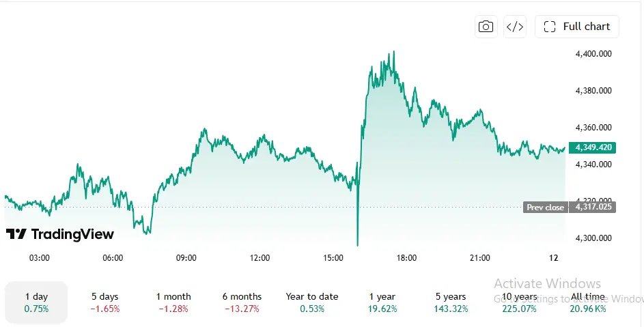The width and height of the screenshot is (644, 327).
Task: Switch to the 5 days range
Action: (104, 302)
